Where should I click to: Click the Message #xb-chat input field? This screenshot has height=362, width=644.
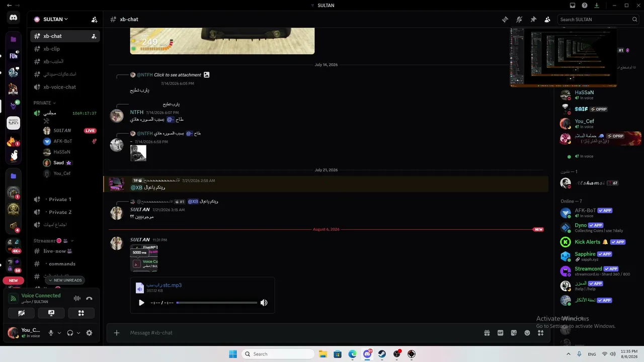[302, 333]
